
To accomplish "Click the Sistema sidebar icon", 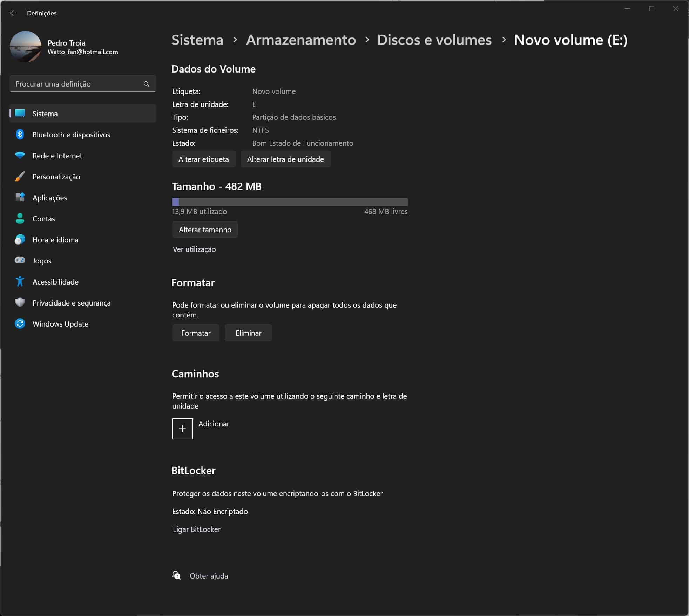I will (20, 113).
